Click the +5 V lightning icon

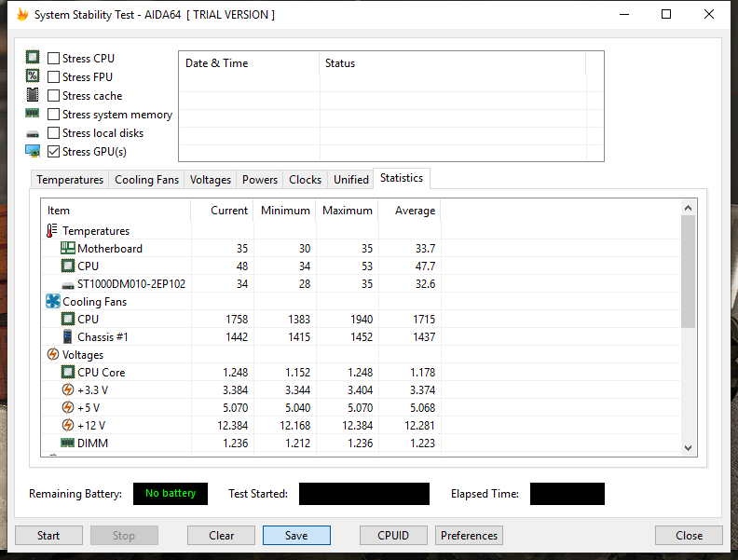tap(68, 407)
